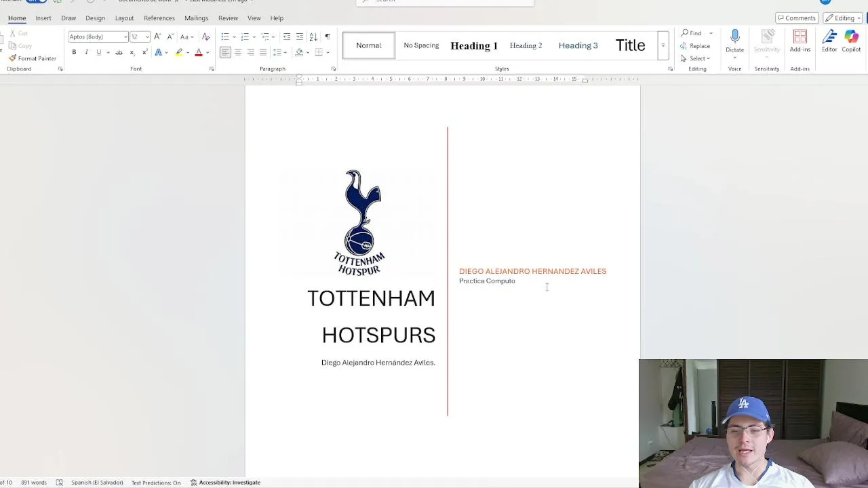This screenshot has height=488, width=868.
Task: Switch to the Layout tab
Action: 124,18
